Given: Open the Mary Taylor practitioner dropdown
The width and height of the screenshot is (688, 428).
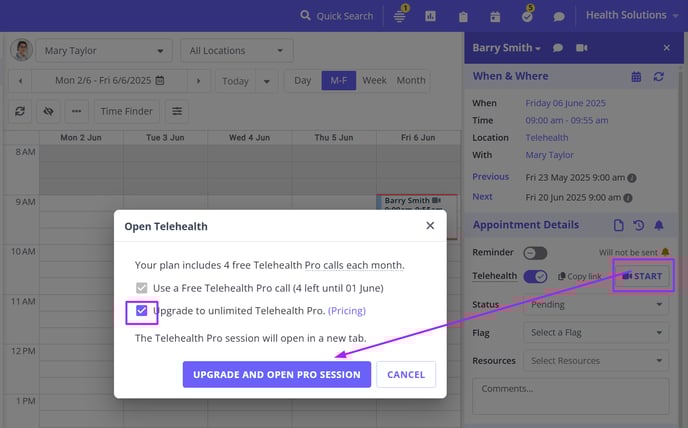Looking at the screenshot, I should (104, 51).
